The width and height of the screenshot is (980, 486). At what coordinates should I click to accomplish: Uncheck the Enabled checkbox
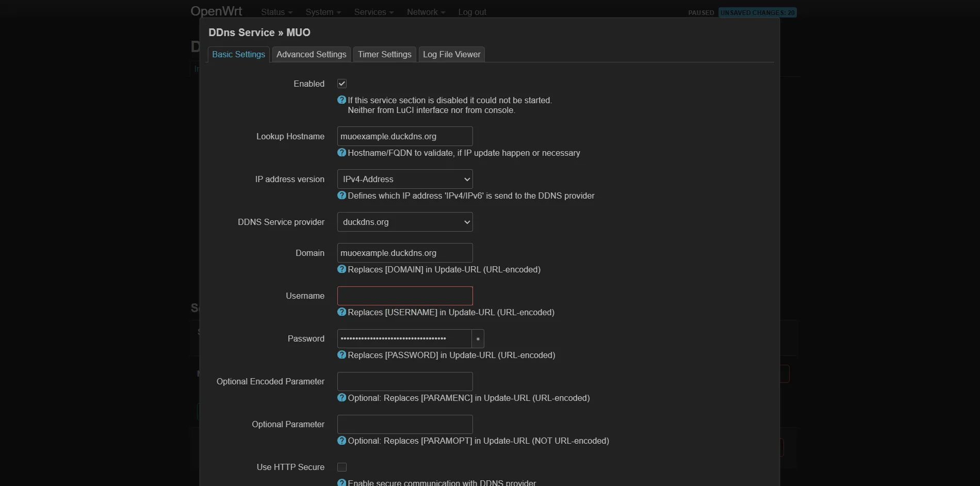point(342,83)
